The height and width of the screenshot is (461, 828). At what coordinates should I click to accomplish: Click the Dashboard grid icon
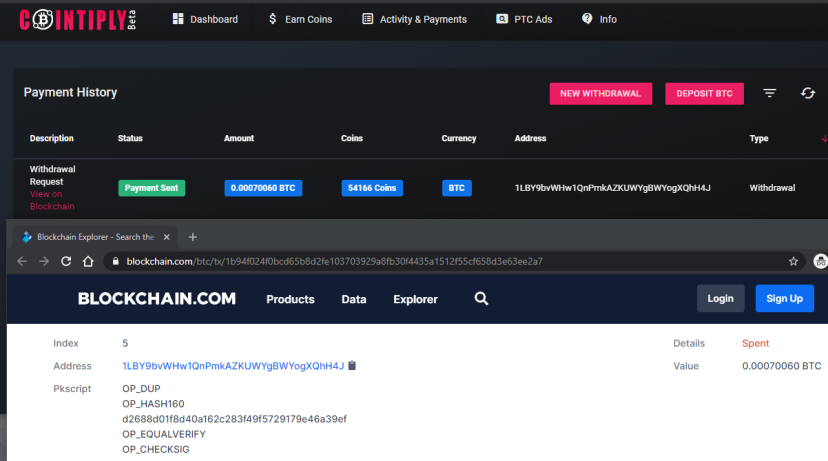click(x=178, y=19)
